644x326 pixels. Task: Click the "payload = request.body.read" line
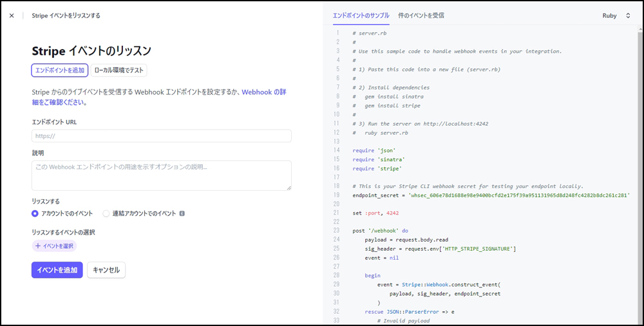406,240
